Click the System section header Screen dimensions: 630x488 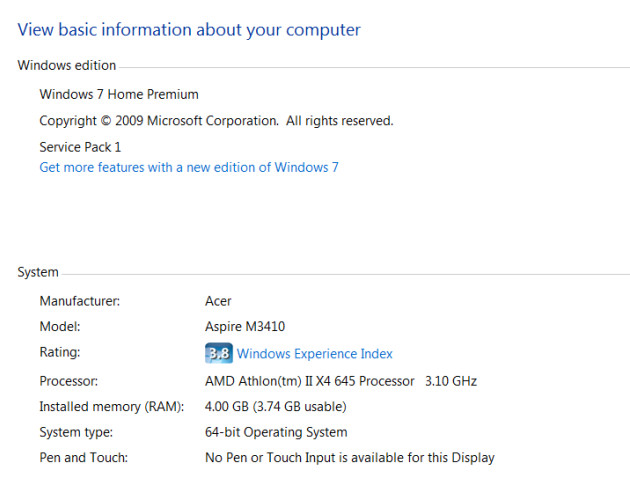38,272
